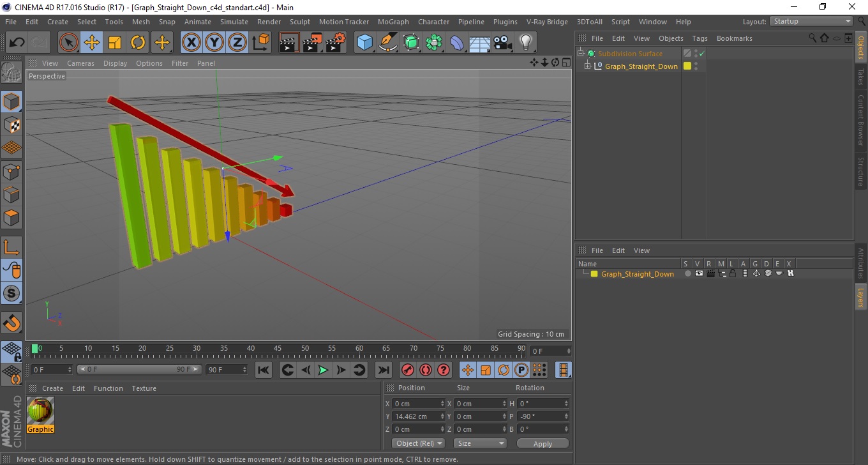
Task: Select the Graphic material thumbnail
Action: pyautogui.click(x=40, y=411)
